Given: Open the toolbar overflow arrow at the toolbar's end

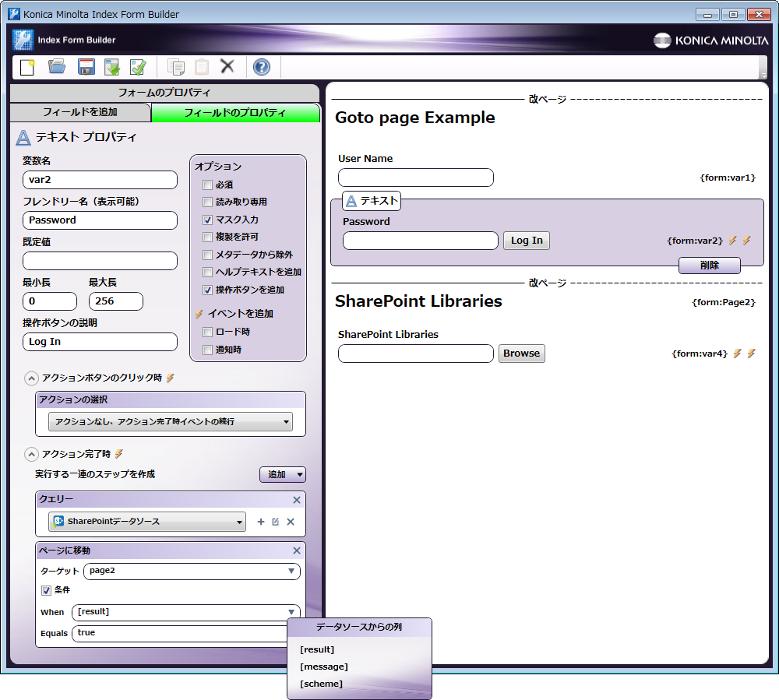Looking at the screenshot, I should point(763,76).
